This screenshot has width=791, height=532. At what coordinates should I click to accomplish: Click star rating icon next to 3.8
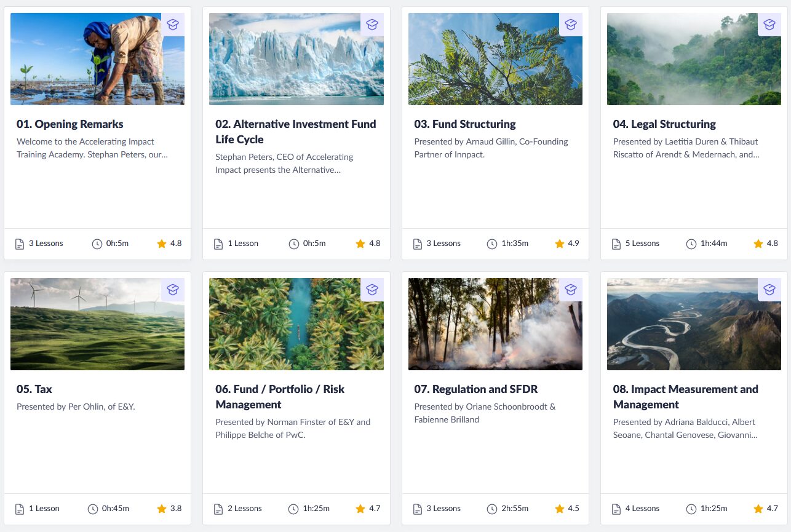(162, 509)
